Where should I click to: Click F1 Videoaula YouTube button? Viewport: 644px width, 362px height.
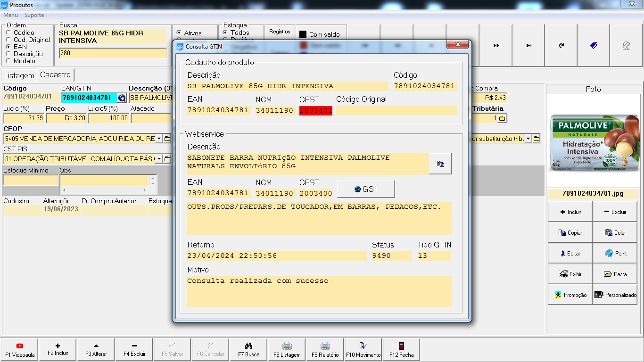click(x=20, y=350)
